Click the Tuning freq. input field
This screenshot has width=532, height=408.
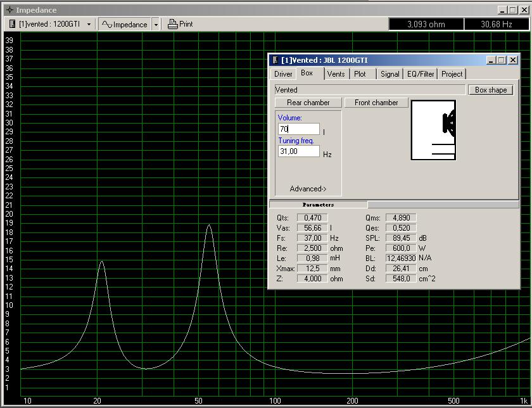[298, 151]
